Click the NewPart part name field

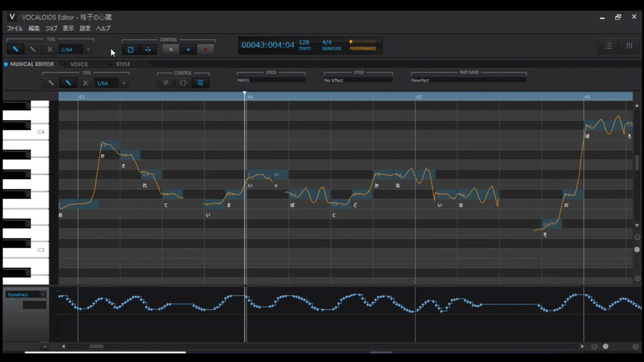point(469,80)
